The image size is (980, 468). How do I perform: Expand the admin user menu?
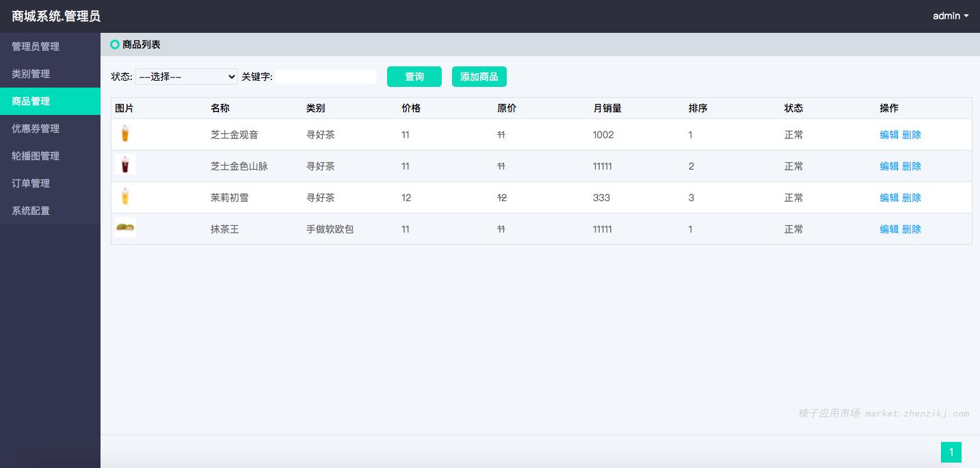tap(950, 16)
